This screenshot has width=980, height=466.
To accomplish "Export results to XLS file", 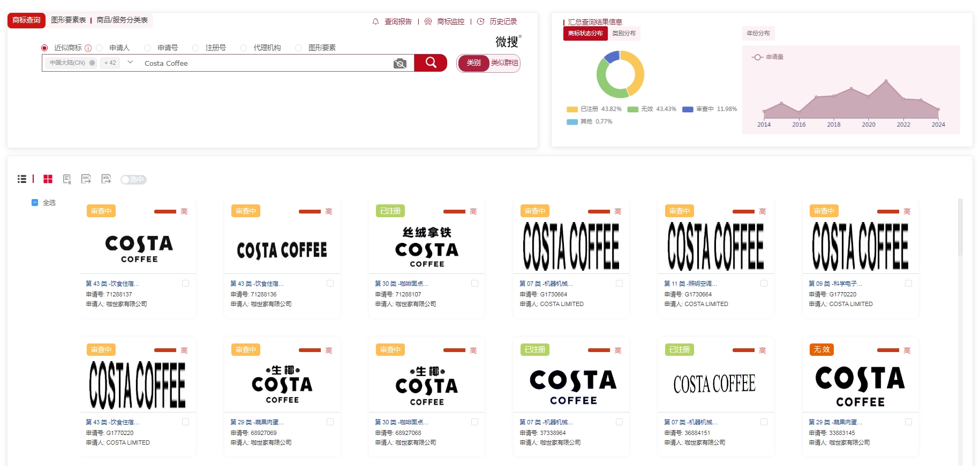I will click(x=106, y=179).
